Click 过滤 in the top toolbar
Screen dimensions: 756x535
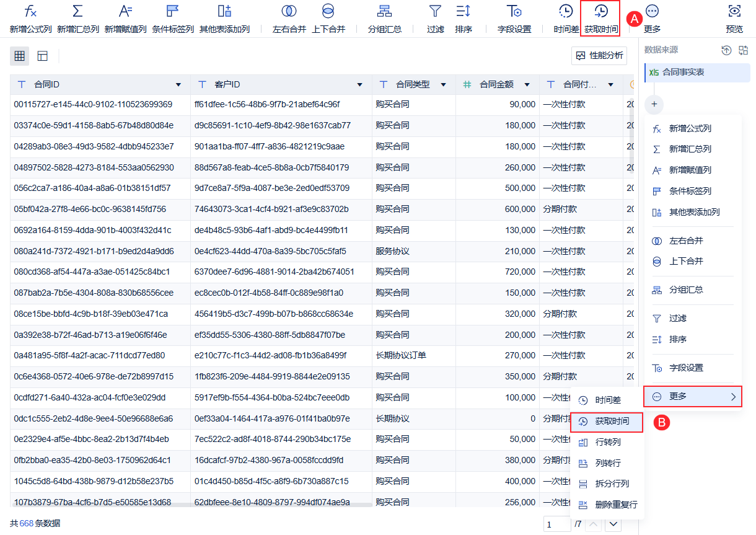coord(436,19)
